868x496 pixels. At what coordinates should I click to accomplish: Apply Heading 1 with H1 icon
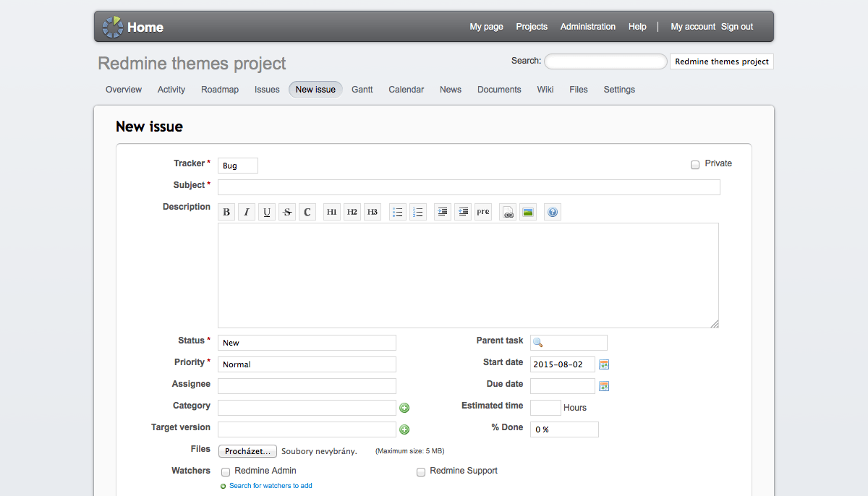(x=332, y=212)
